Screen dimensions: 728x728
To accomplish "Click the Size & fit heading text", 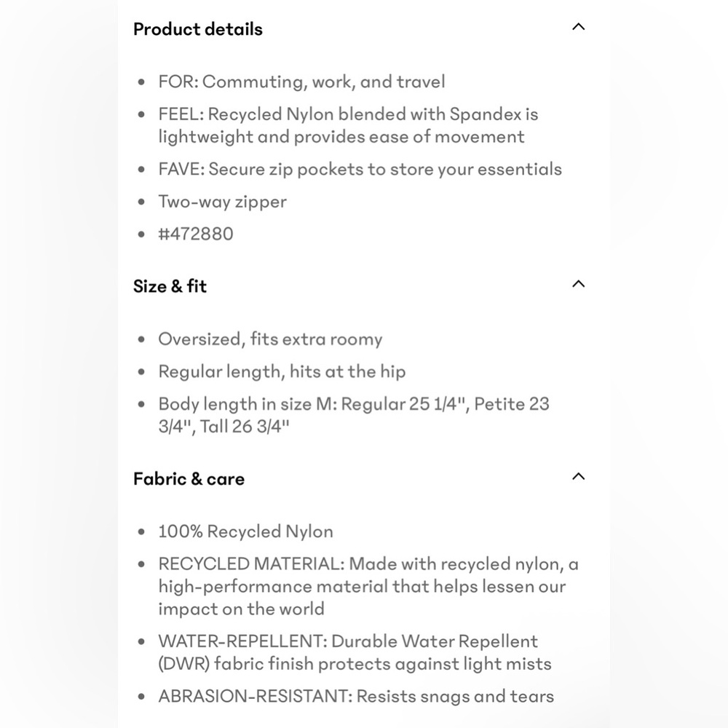I will (x=170, y=286).
